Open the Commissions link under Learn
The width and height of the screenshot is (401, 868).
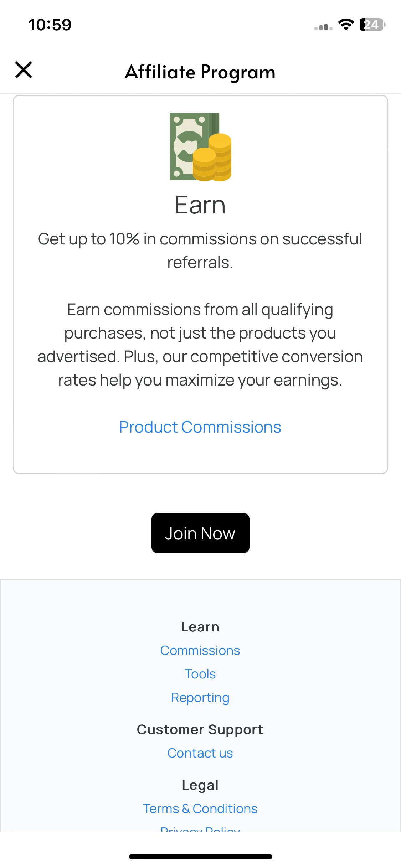pyautogui.click(x=200, y=650)
